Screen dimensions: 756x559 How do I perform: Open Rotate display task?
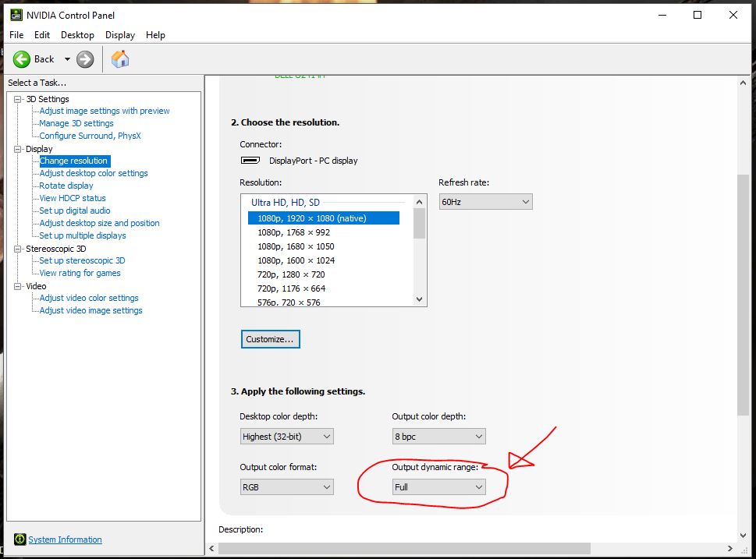[66, 186]
